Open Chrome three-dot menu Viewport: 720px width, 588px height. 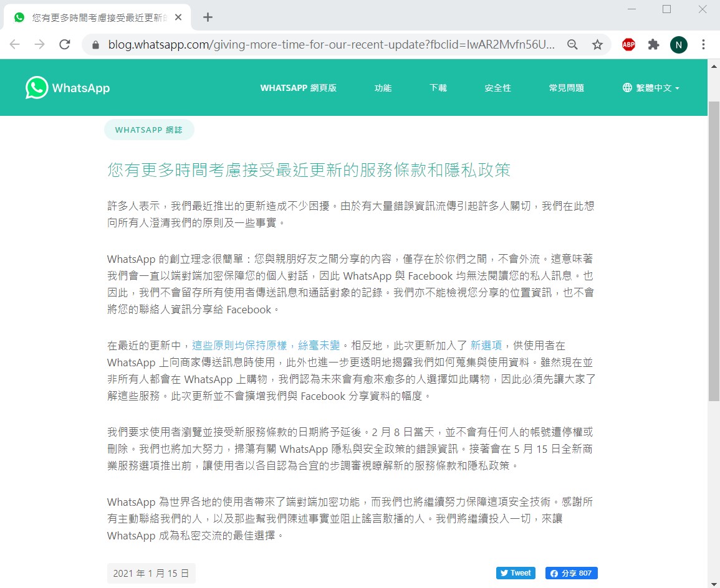(x=703, y=44)
